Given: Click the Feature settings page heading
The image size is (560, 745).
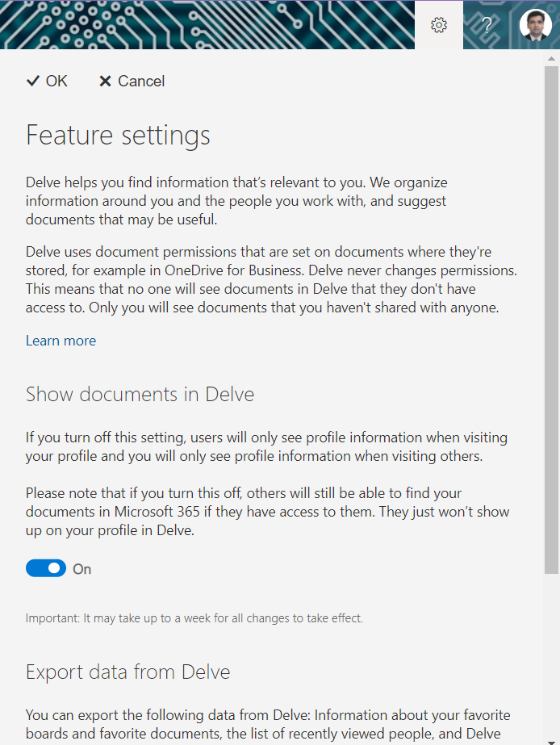Looking at the screenshot, I should [x=118, y=135].
